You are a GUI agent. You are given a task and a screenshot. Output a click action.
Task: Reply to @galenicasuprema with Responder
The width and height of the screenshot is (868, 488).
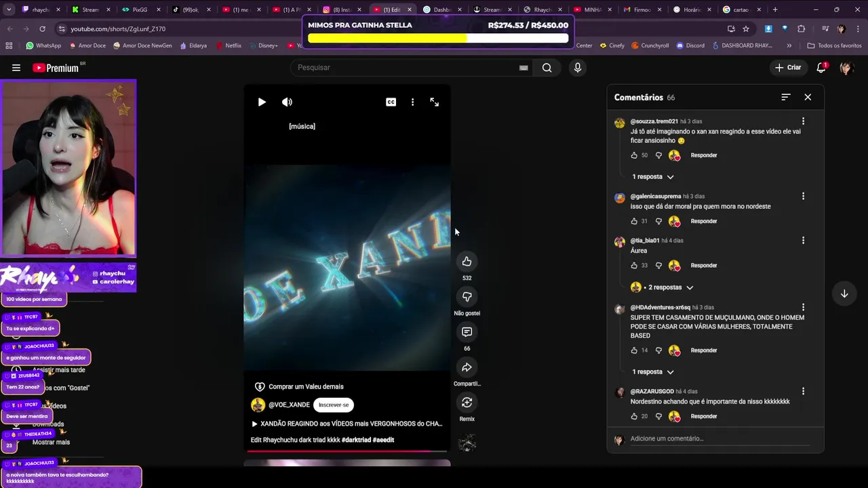[704, 221]
